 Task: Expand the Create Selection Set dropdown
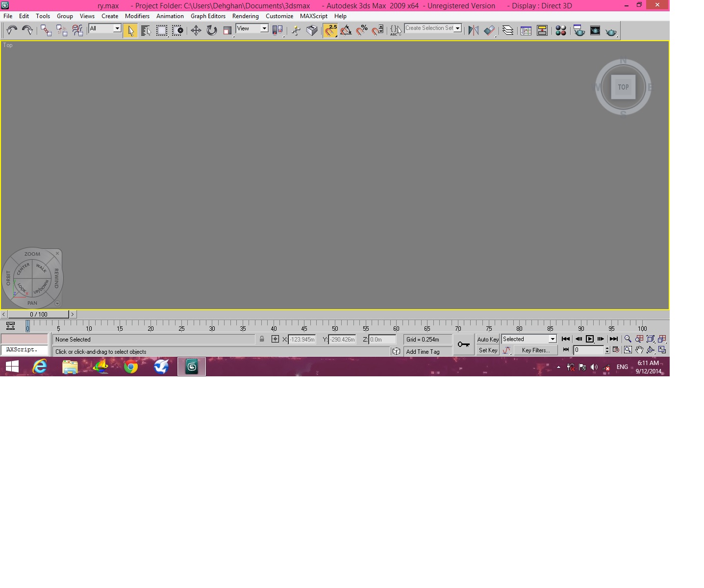click(457, 28)
